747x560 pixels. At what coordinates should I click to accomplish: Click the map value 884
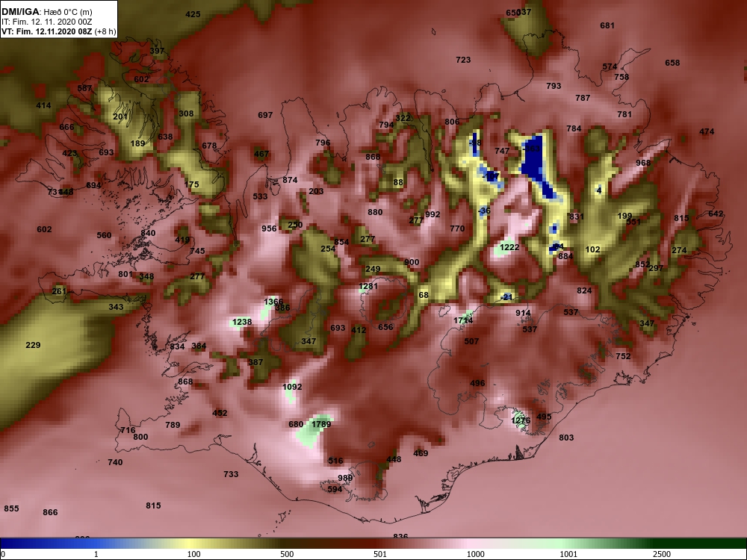coord(565,256)
